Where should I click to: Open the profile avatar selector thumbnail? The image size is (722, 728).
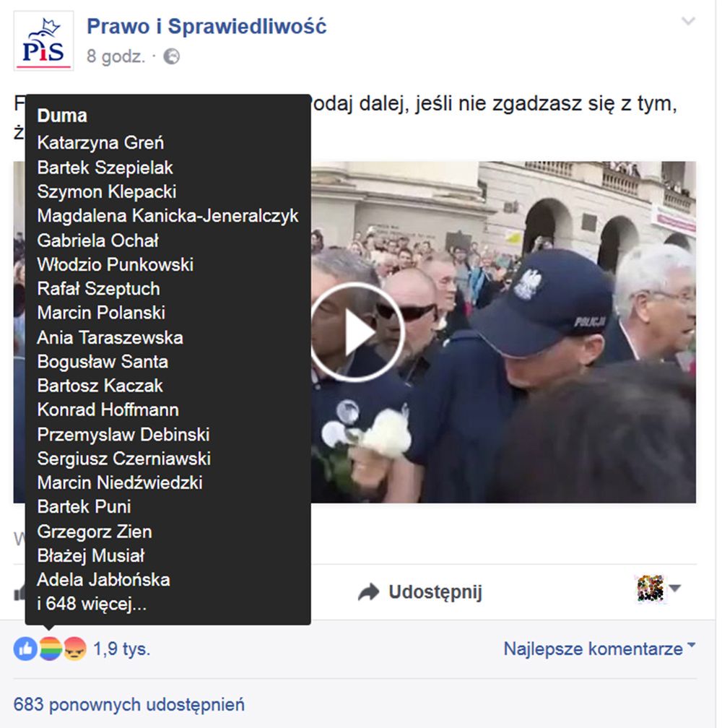tap(651, 589)
